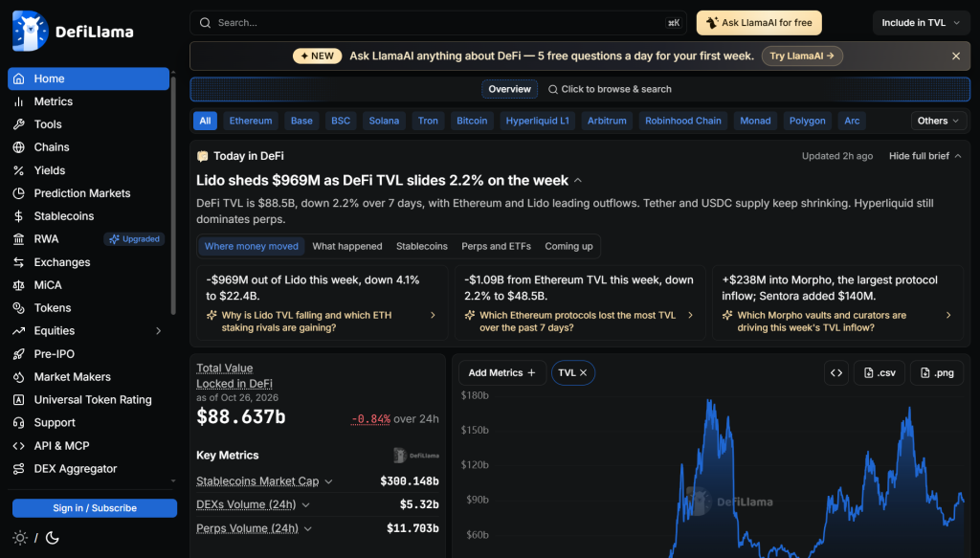Viewport: 980px width, 558px height.
Task: Click Ask LlamaAI for free button
Action: pos(759,23)
